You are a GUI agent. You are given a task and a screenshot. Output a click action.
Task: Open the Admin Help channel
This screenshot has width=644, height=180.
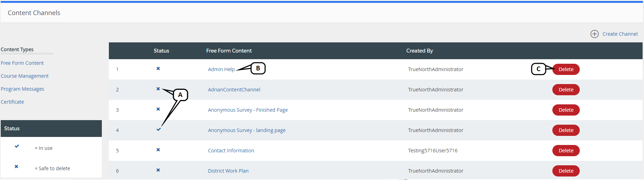221,69
